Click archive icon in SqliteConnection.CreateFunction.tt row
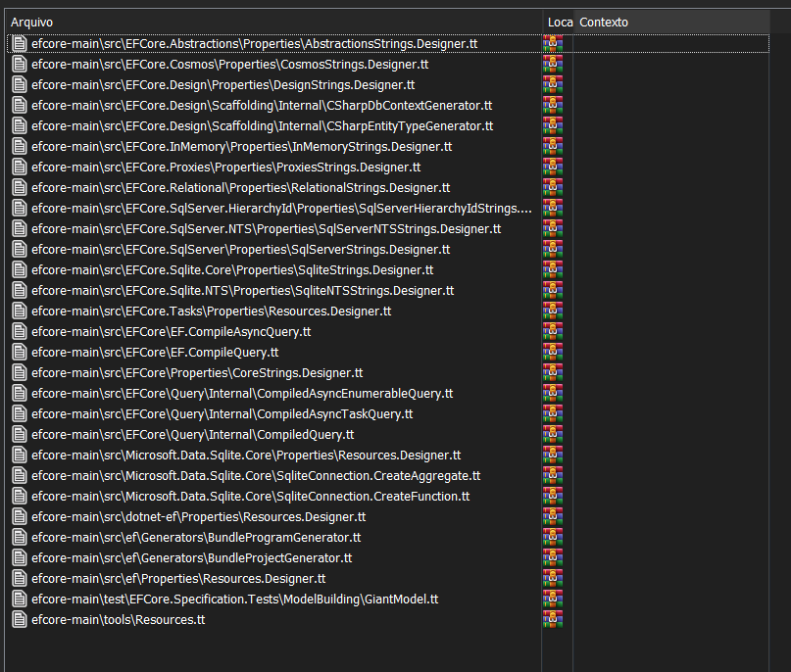This screenshot has width=791, height=672. tap(553, 497)
